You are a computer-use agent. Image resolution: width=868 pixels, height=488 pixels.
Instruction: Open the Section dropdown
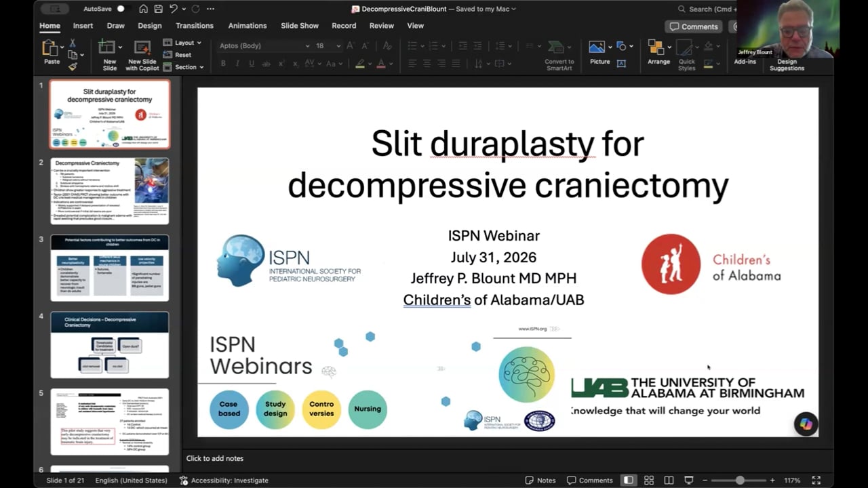tap(184, 67)
